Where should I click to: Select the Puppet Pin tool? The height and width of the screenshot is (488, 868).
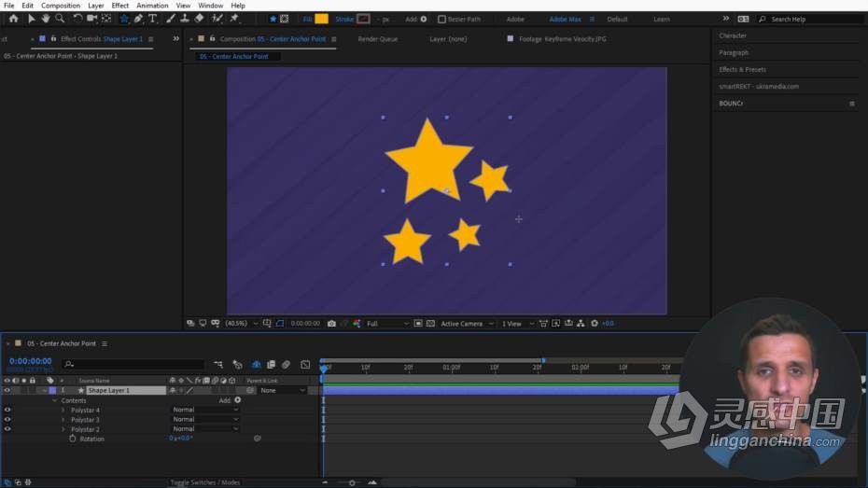point(234,19)
